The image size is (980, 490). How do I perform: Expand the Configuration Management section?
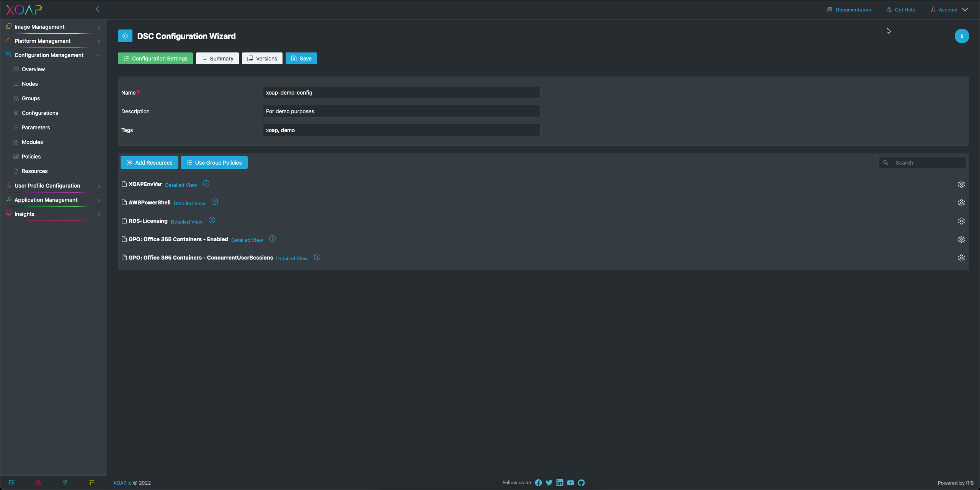pos(99,55)
